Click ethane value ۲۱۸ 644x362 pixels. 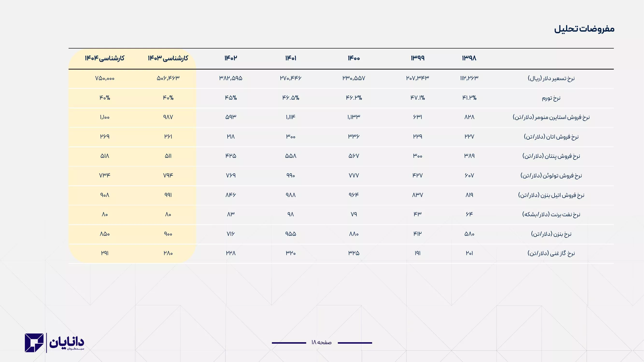coord(231,136)
